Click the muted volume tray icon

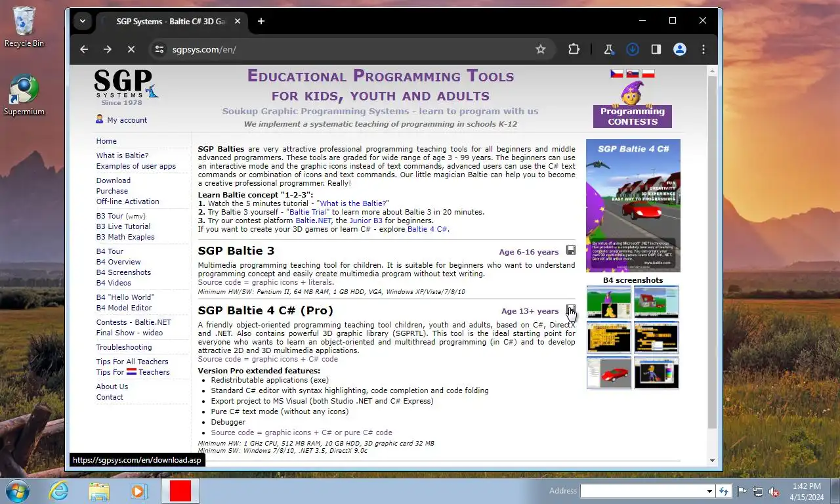774,491
